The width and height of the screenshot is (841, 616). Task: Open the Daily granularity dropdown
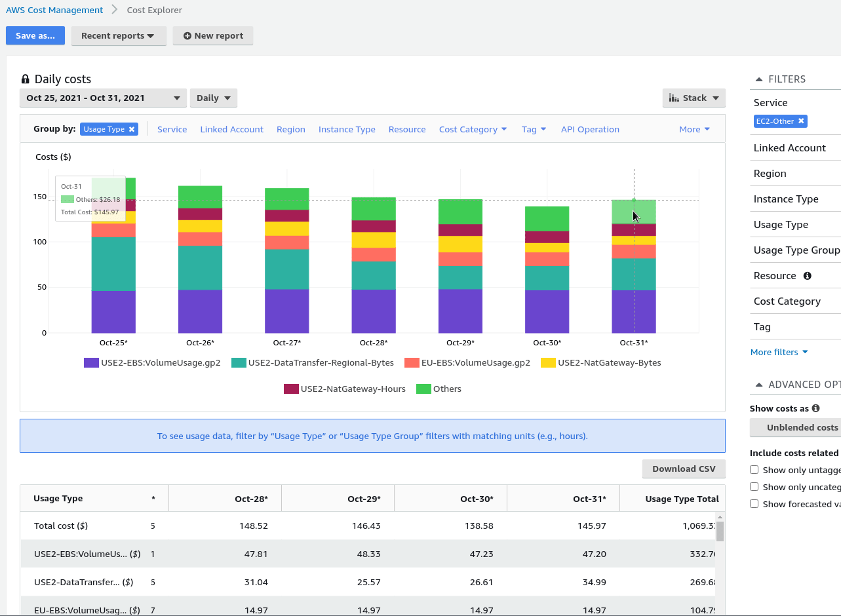tap(213, 98)
